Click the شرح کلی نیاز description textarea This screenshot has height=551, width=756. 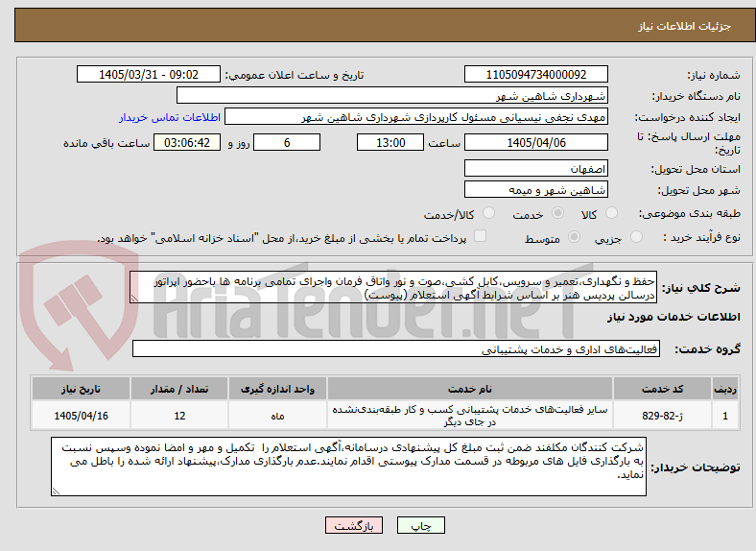click(x=393, y=288)
